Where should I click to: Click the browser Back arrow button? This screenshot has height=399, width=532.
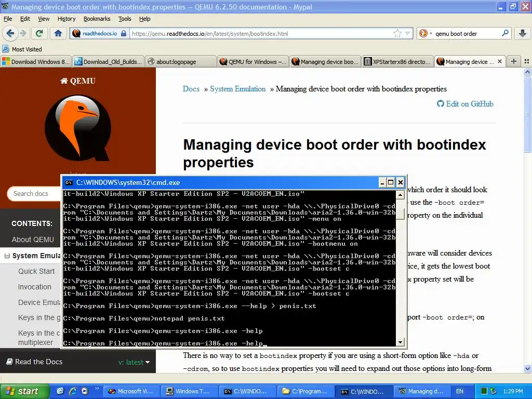(10, 33)
